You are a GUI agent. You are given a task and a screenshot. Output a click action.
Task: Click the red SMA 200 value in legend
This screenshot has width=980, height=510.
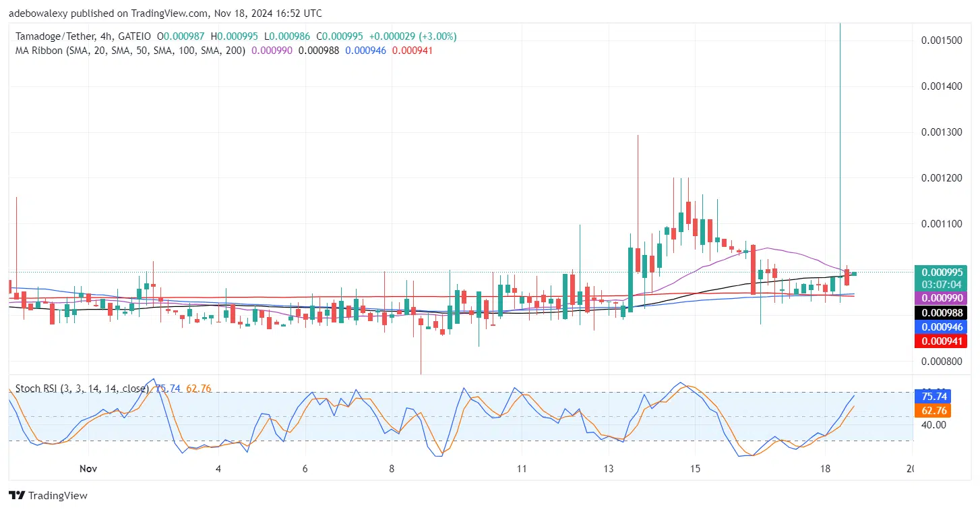point(412,51)
